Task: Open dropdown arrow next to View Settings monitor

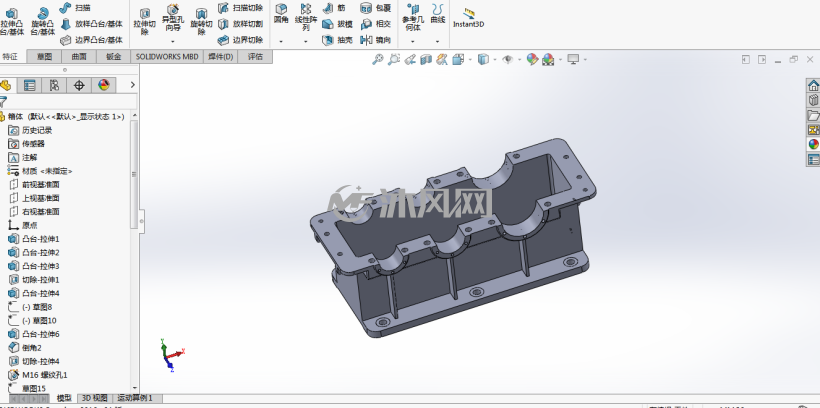Action: coord(585,60)
